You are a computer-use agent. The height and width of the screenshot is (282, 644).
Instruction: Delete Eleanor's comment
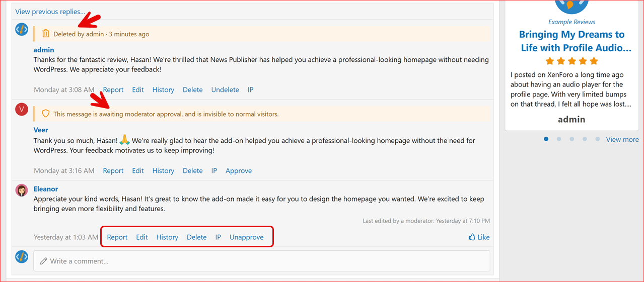tap(197, 237)
